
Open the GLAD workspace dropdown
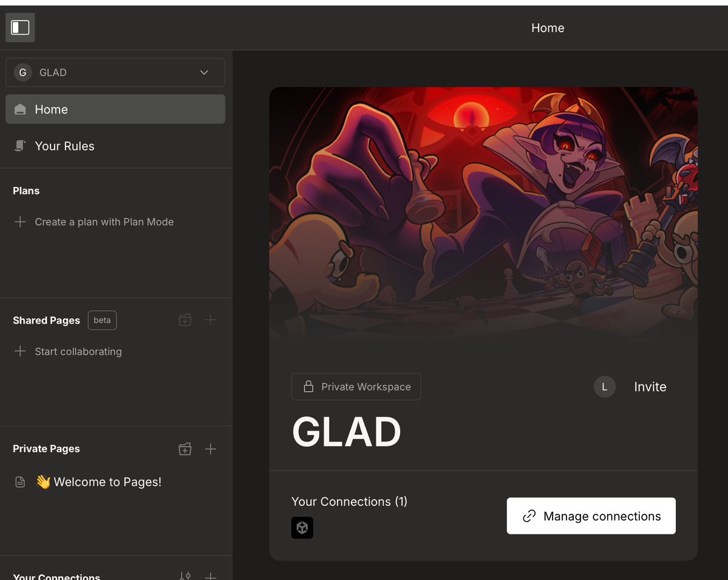click(115, 72)
